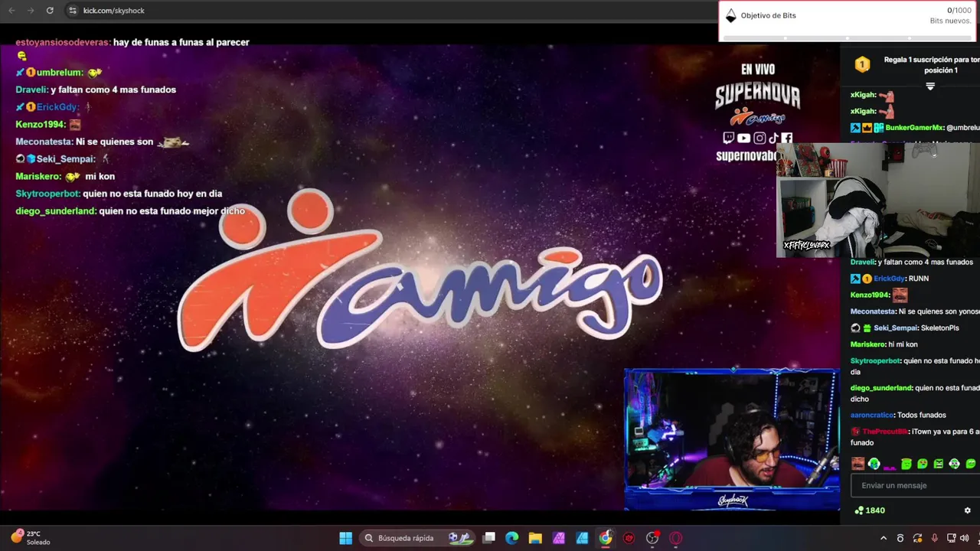This screenshot has width=980, height=551.
Task: Click the Twitch logo in the stream overlay
Action: (x=728, y=138)
